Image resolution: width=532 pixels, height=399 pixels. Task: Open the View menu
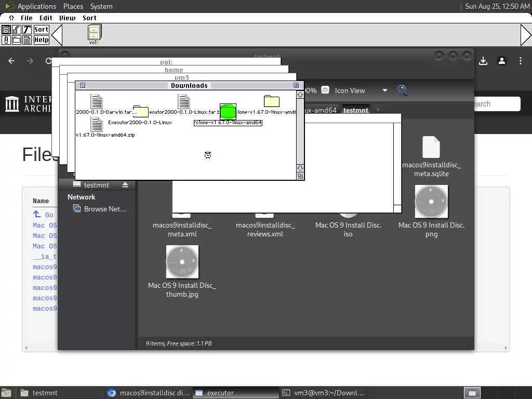tap(67, 18)
